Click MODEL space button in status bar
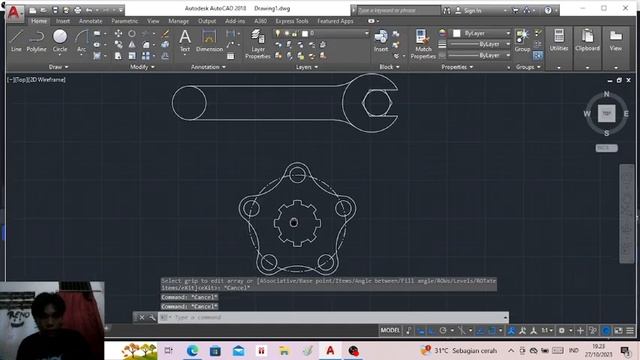640x360 pixels. pyautogui.click(x=390, y=330)
